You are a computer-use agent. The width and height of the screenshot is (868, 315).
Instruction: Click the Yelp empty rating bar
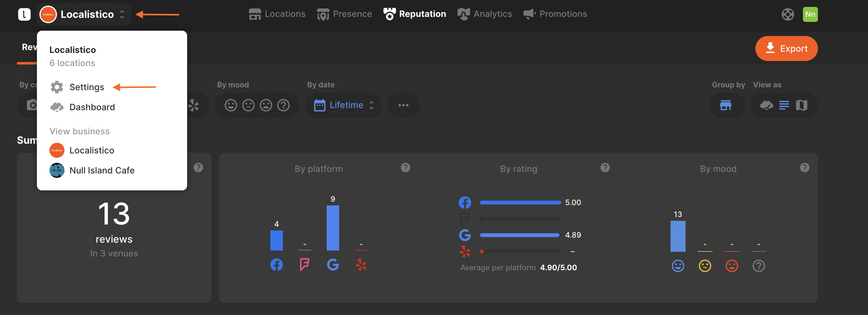point(520,251)
